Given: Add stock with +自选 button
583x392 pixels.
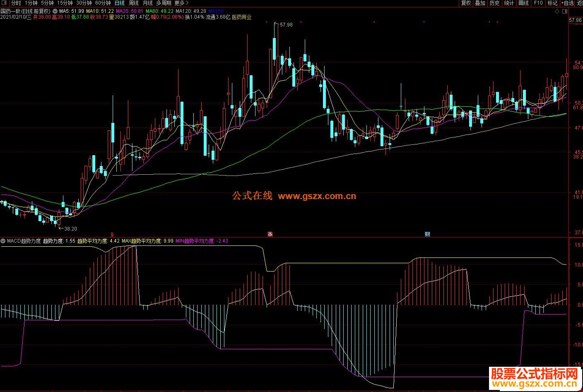Looking at the screenshot, I should pos(568,3).
